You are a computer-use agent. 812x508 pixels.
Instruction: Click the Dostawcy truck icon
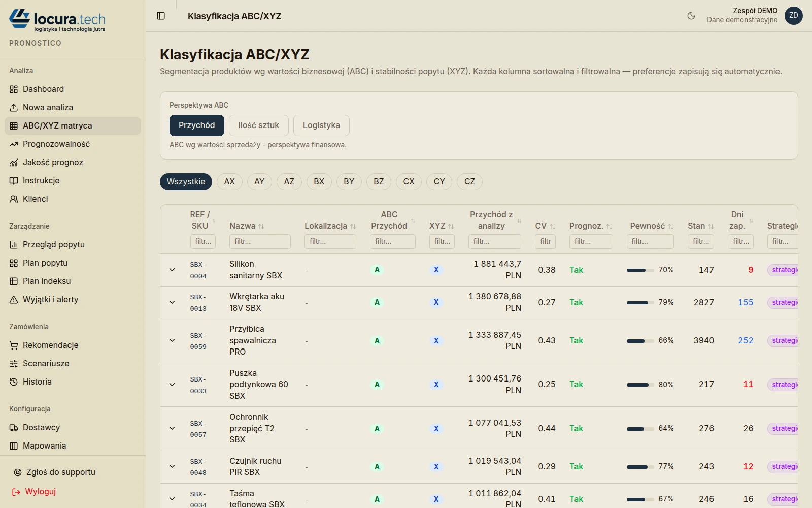click(14, 428)
